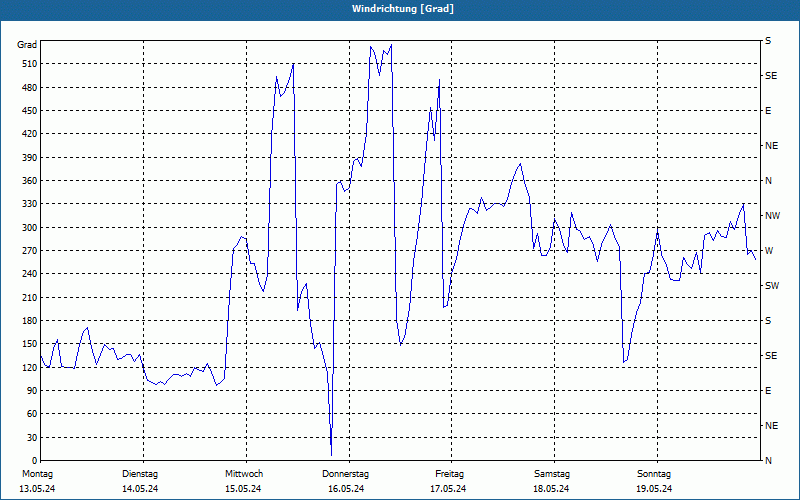The width and height of the screenshot is (800, 500).
Task: Select the 420 degree axis value
Action: [x=30, y=134]
